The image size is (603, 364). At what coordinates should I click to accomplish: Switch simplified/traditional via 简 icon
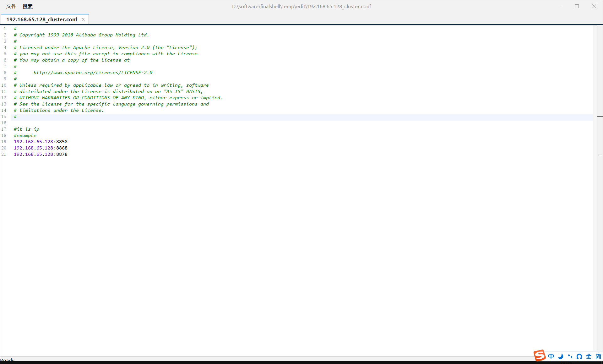pyautogui.click(x=598, y=356)
